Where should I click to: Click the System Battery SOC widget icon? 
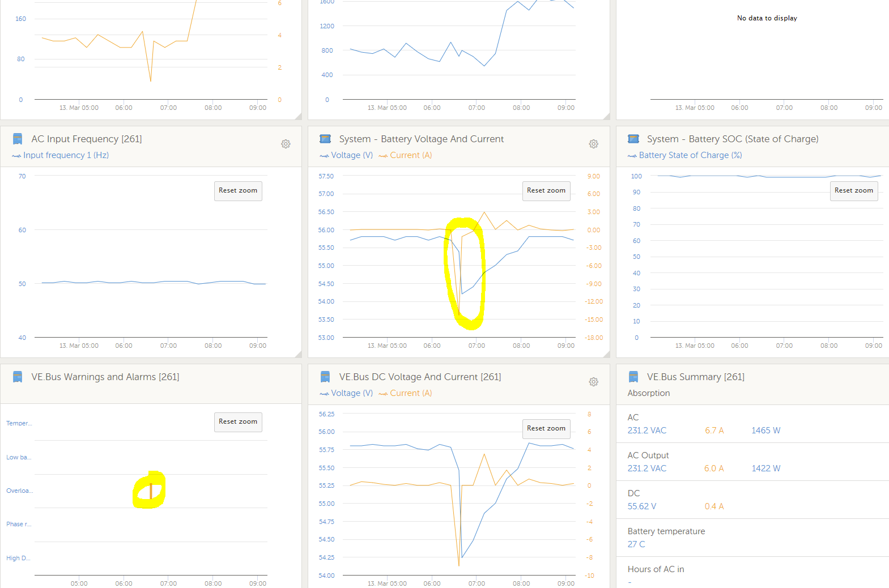click(x=633, y=139)
